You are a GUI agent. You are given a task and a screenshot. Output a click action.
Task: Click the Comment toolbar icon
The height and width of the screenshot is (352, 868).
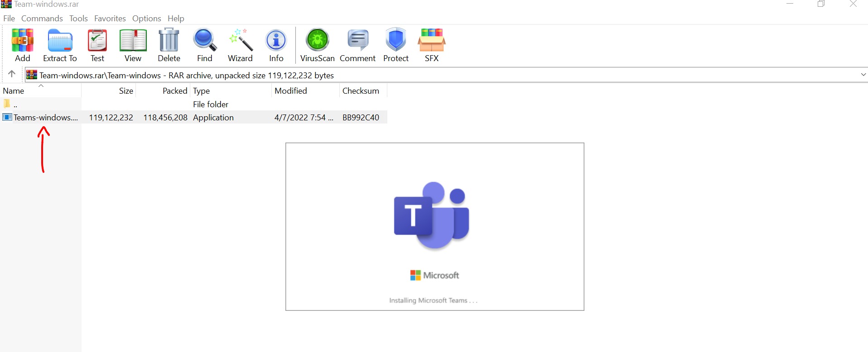(x=357, y=45)
